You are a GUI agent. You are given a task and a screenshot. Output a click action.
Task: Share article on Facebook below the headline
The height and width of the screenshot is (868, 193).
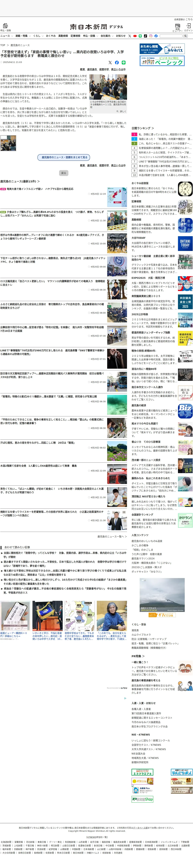(117, 63)
